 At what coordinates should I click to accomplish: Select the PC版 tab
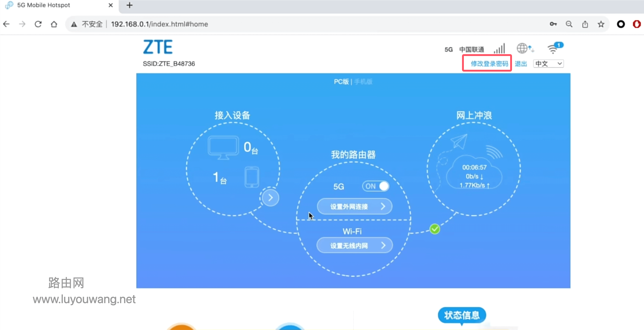[341, 82]
